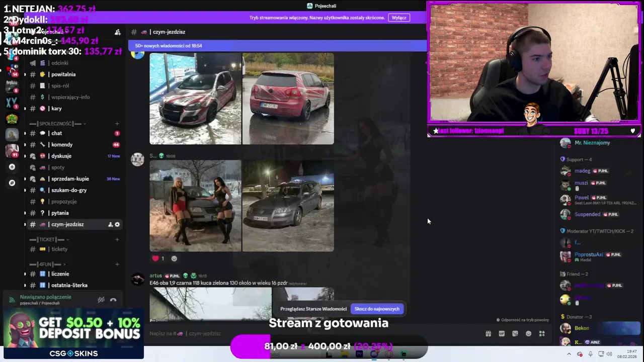Expand arrow beside pytania channel

point(25,213)
